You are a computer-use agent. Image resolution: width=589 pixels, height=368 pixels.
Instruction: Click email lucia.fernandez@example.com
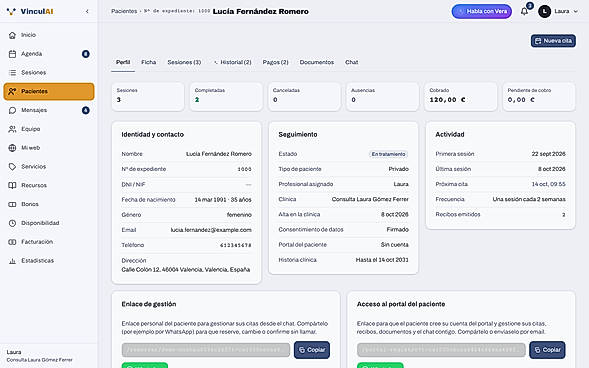pyautogui.click(x=211, y=230)
